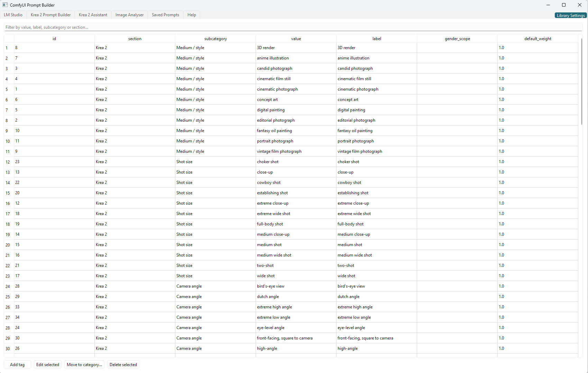The image size is (588, 373).
Task: Select the 'extreme wide shot' value cell
Action: coord(296,214)
